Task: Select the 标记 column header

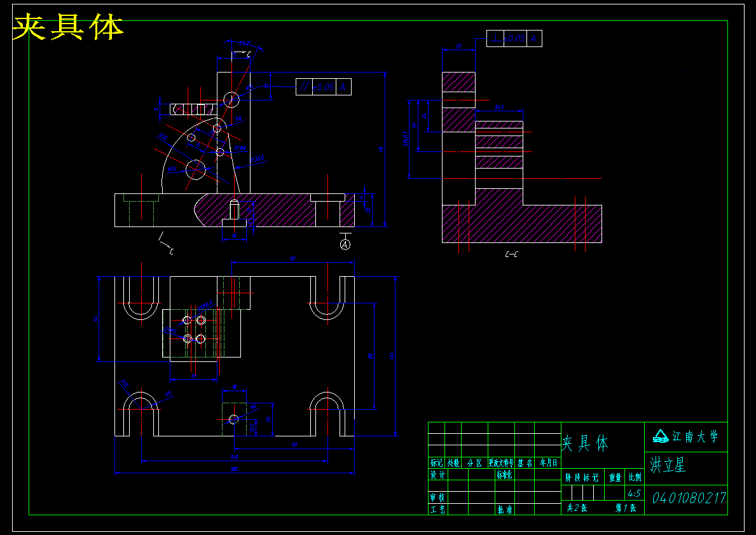Action: pos(436,463)
